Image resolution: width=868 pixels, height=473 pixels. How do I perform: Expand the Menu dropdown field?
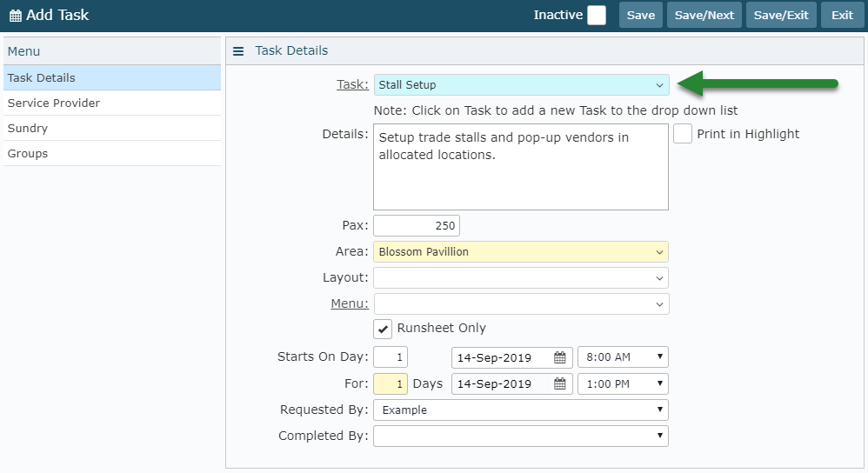[x=522, y=303]
